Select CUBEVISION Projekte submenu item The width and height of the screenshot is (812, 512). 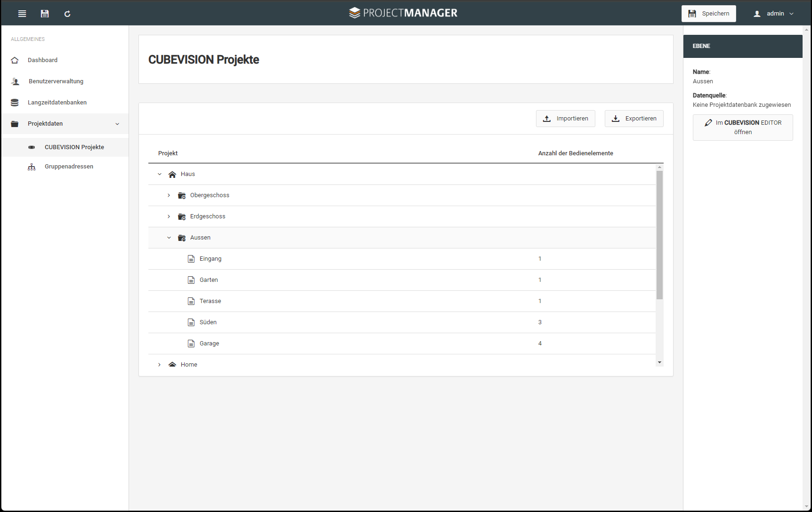tap(65, 147)
